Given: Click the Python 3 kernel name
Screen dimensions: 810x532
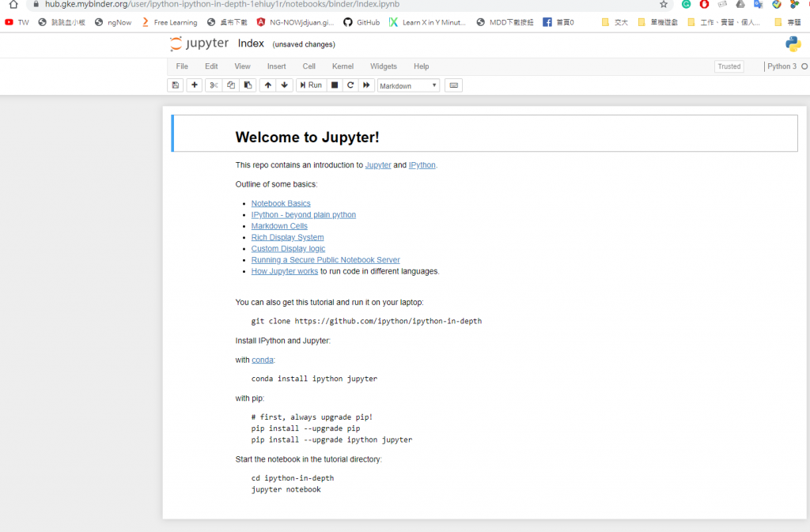Looking at the screenshot, I should pos(782,66).
